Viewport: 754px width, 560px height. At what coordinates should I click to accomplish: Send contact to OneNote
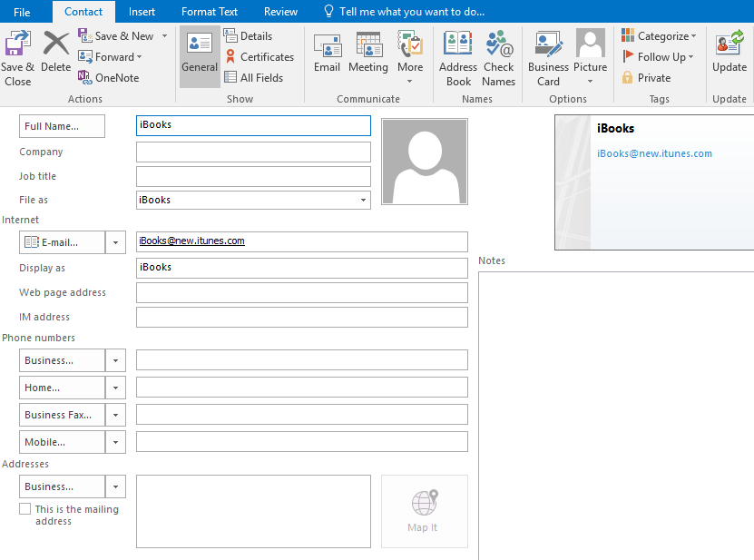pyautogui.click(x=109, y=77)
